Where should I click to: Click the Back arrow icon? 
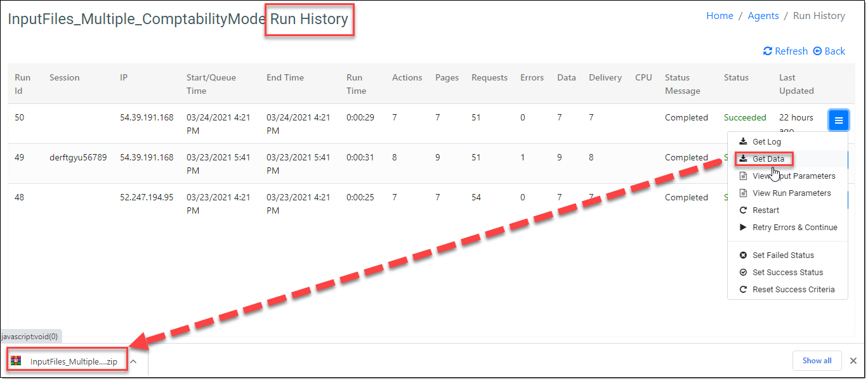click(818, 51)
